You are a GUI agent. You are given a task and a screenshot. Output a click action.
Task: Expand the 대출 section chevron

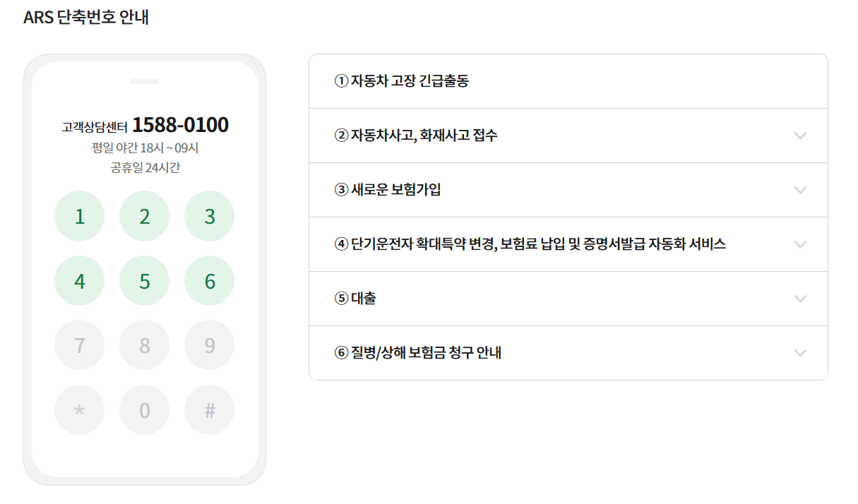point(800,299)
